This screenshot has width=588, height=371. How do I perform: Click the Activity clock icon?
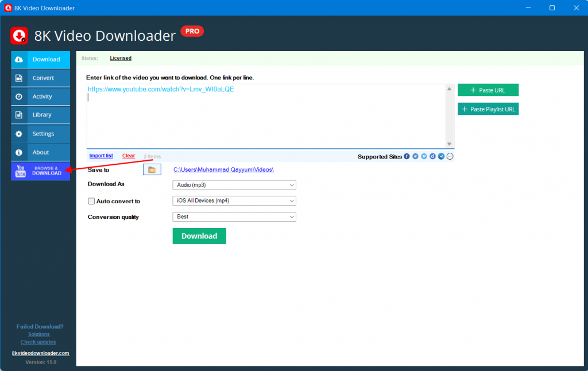(x=19, y=96)
